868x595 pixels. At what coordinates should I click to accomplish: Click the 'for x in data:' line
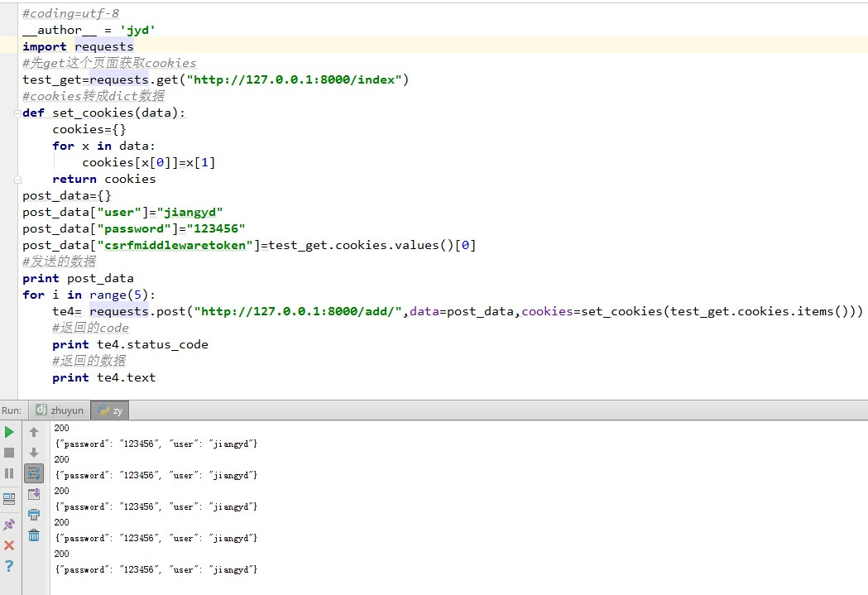[104, 146]
